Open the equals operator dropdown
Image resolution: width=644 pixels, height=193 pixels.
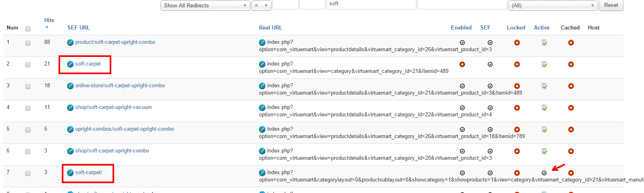pos(261,5)
